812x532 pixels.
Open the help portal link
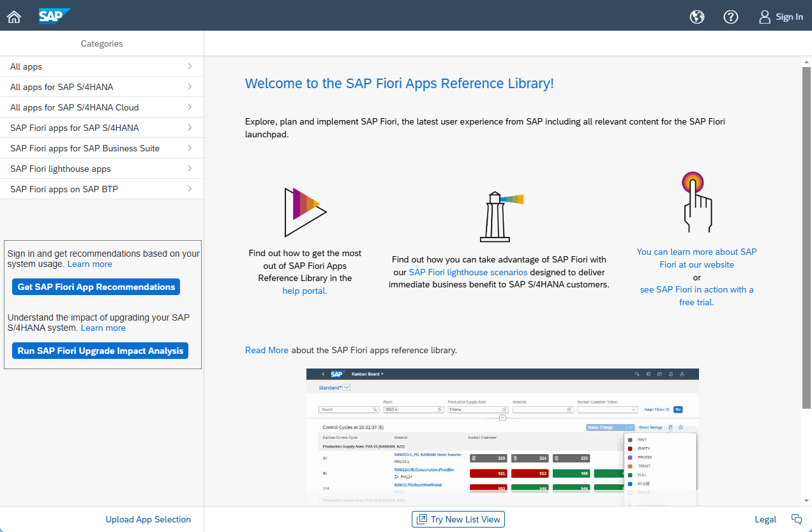[304, 291]
